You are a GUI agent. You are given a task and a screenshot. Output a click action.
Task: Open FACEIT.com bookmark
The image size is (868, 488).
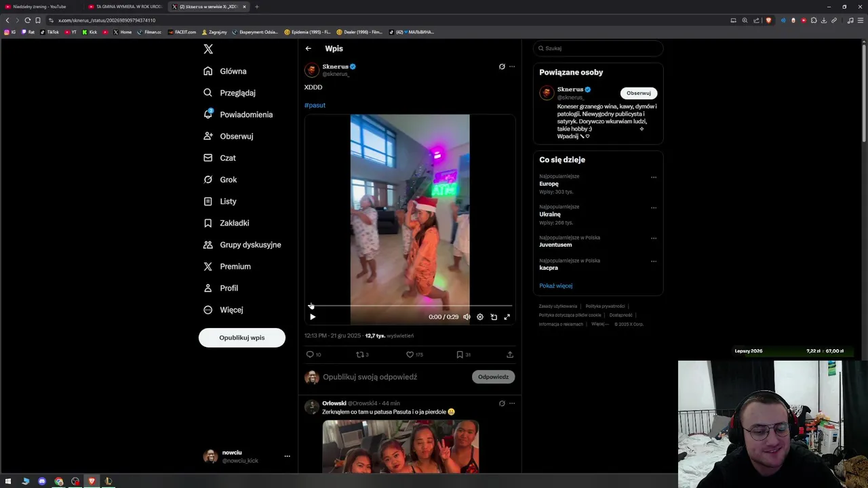[x=182, y=32]
